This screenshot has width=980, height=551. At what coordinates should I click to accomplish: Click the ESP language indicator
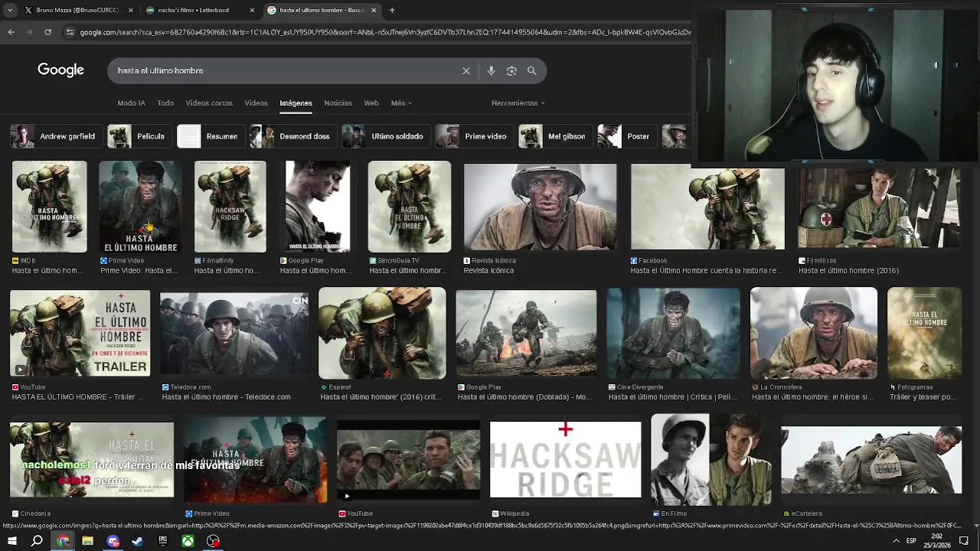pyautogui.click(x=911, y=541)
